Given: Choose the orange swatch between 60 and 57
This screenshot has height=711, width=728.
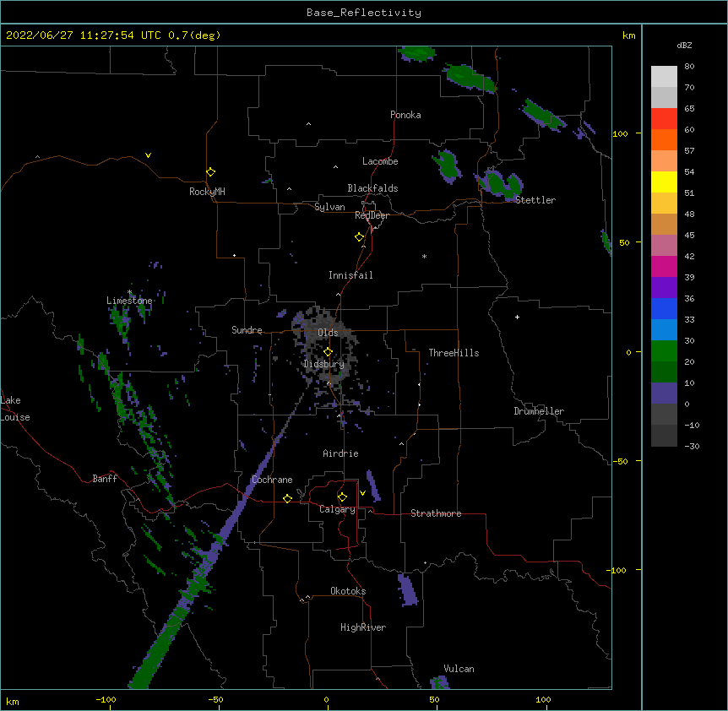Looking at the screenshot, I should (664, 139).
